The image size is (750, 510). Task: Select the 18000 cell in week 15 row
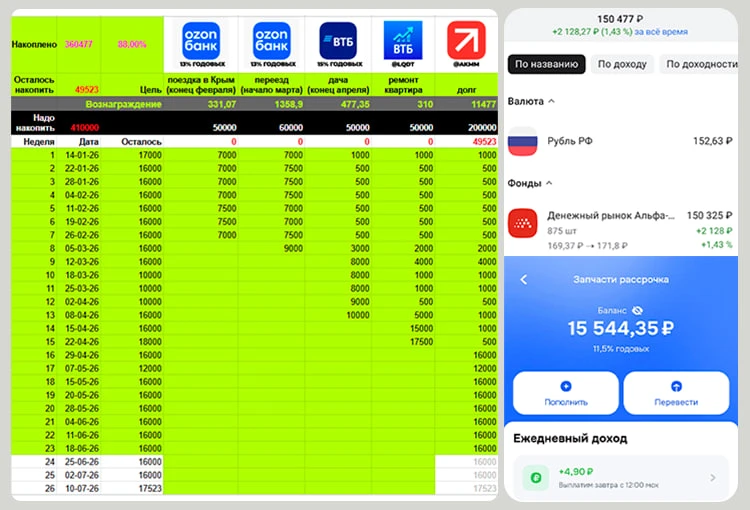point(132,342)
